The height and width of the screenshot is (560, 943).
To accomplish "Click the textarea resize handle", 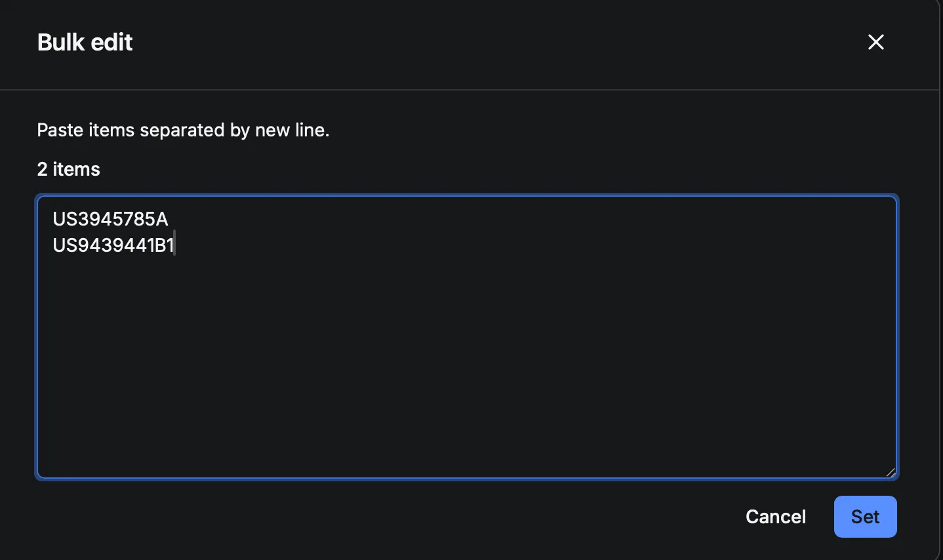I will tap(891, 472).
